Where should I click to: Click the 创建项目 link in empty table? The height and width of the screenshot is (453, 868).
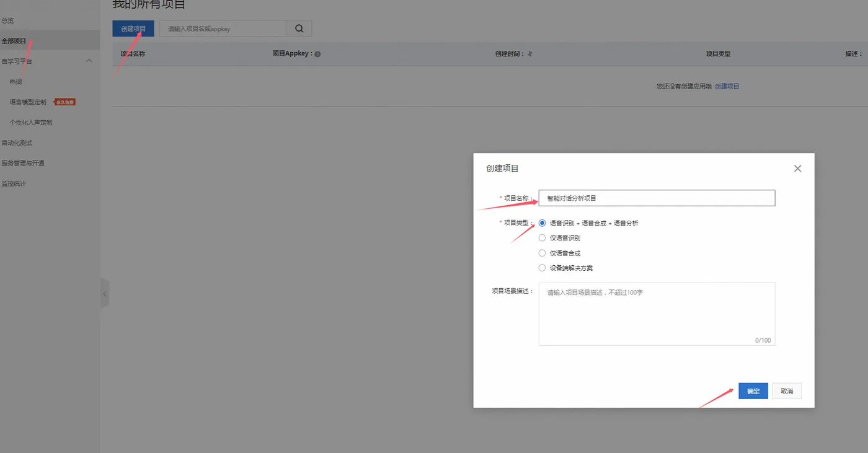727,86
